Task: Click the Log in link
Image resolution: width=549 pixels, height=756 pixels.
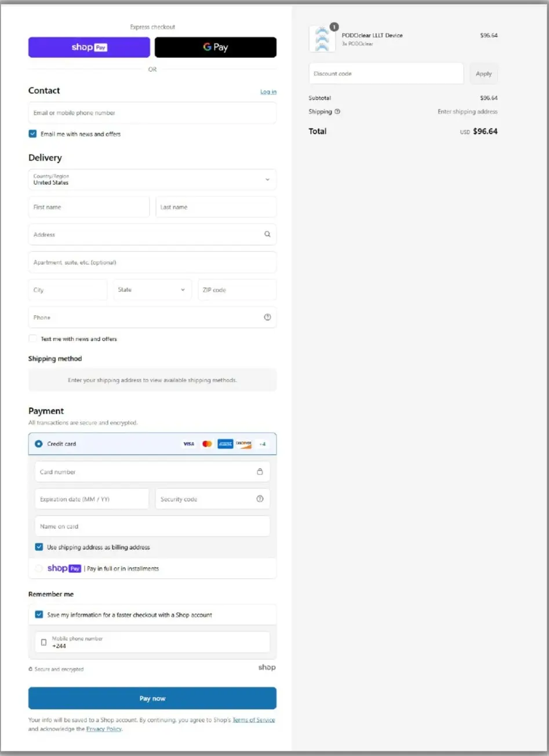Action: tap(268, 91)
